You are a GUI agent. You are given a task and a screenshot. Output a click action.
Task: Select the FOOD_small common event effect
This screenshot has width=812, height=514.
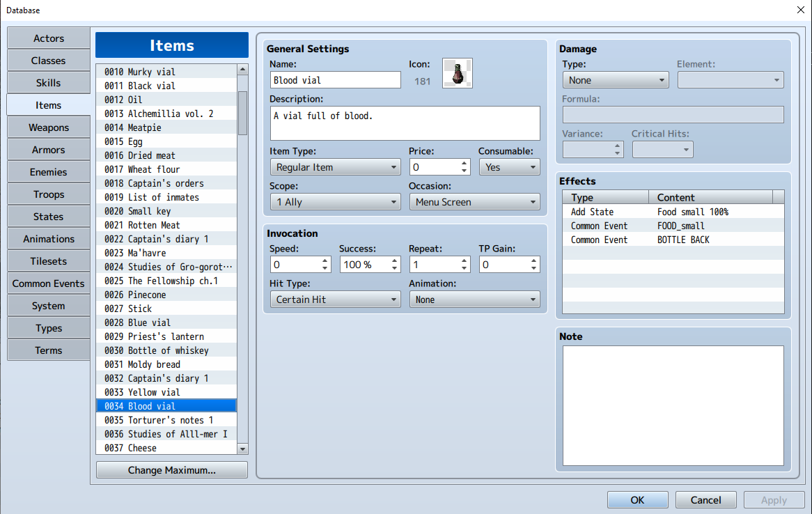pos(673,226)
